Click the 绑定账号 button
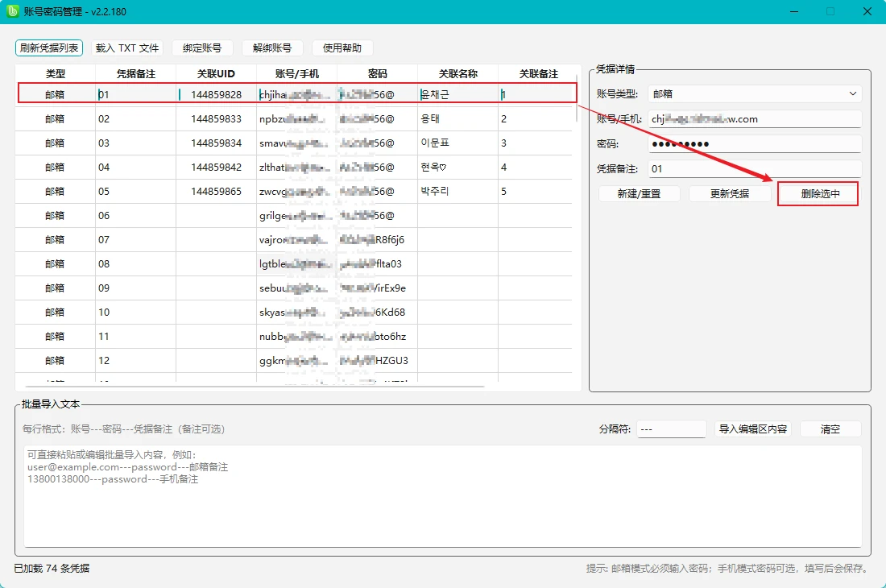Viewport: 886px width, 588px height. (202, 48)
